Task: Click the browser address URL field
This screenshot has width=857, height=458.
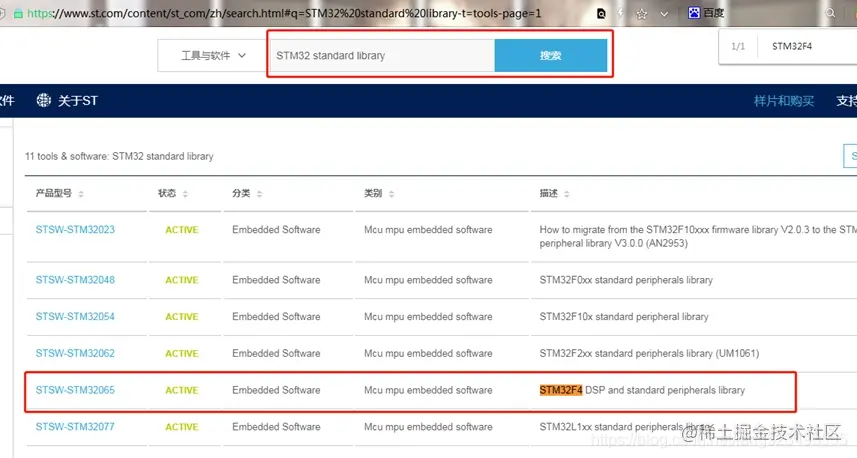Action: pos(284,13)
